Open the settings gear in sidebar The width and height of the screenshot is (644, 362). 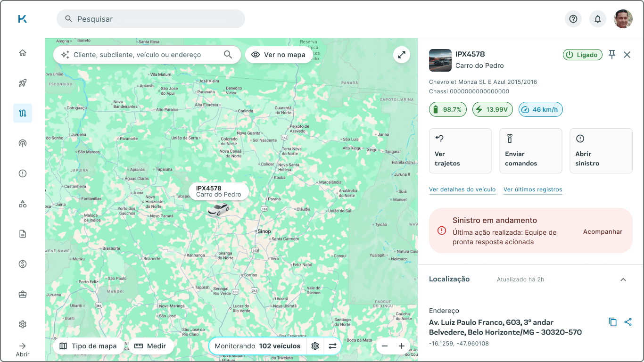(x=23, y=324)
